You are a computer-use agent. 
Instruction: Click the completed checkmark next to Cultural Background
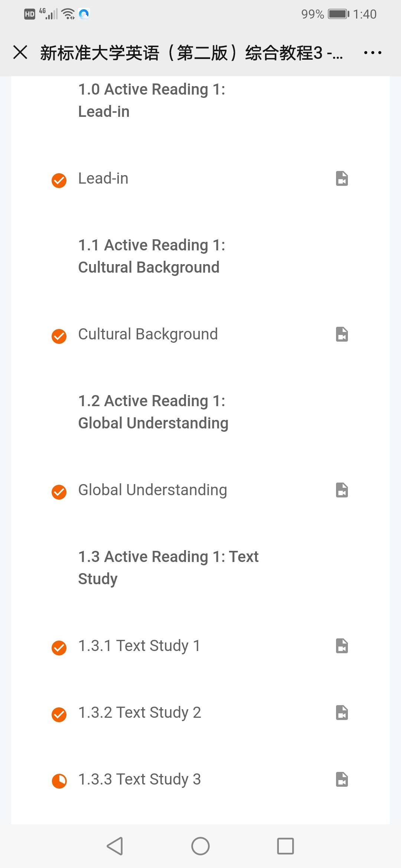(59, 336)
